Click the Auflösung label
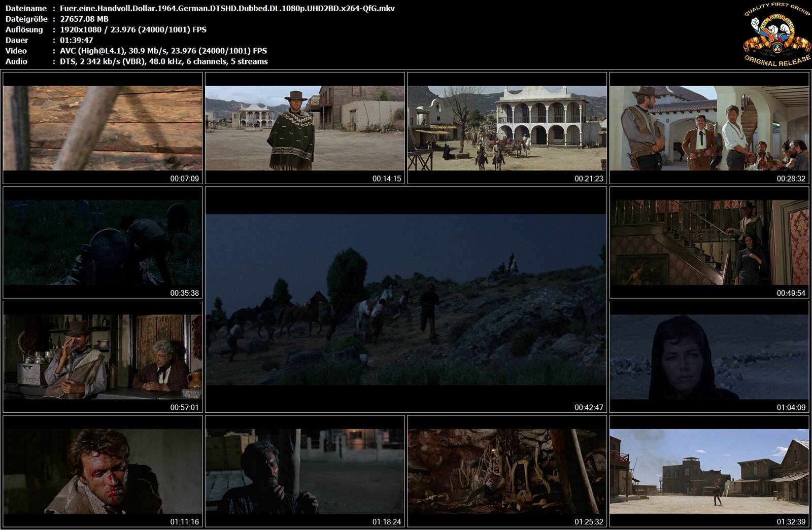 24,29
